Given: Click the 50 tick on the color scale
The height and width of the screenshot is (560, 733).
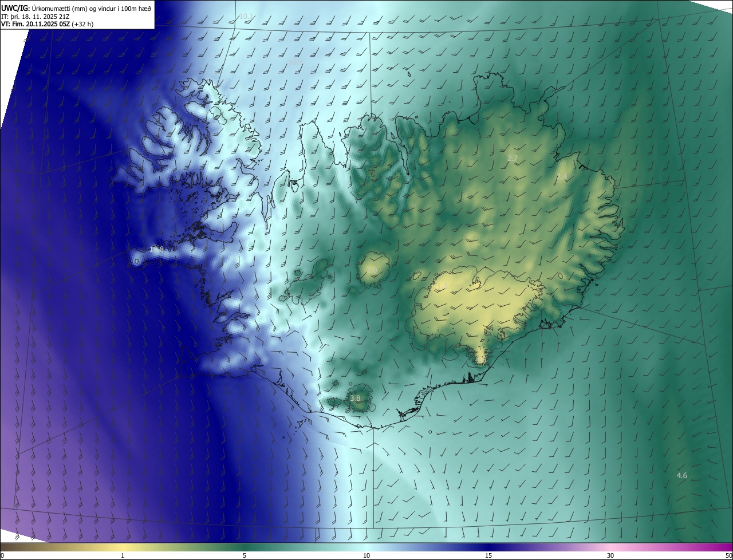Looking at the screenshot, I should tap(728, 555).
